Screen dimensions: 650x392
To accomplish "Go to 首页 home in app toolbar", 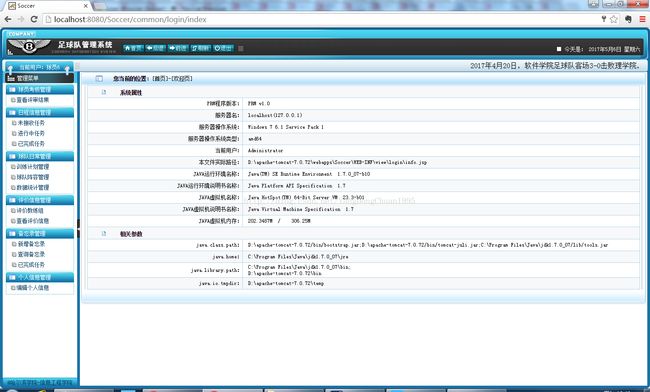I will (x=133, y=48).
